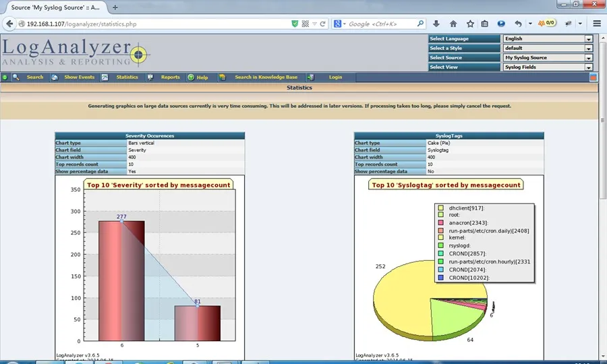Expand the Select Language dropdown
Screen dimensions: 607x364
point(548,38)
